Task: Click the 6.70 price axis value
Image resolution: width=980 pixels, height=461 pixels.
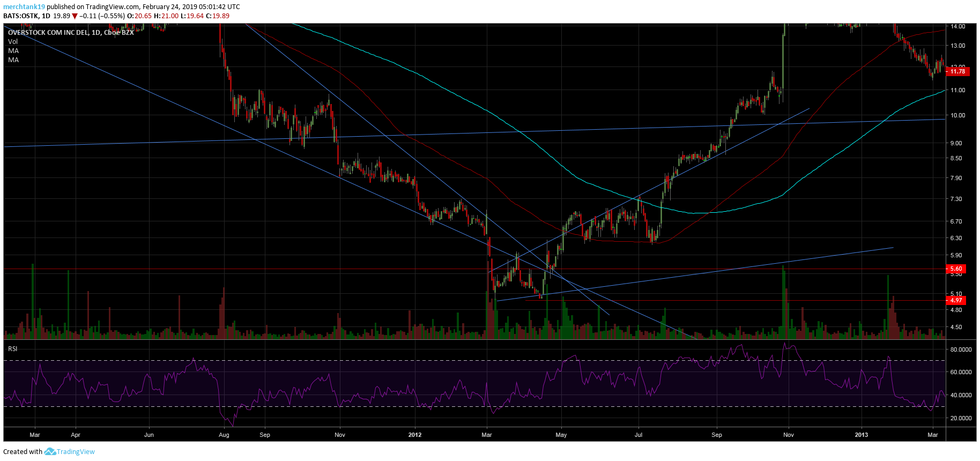Action: pos(956,221)
